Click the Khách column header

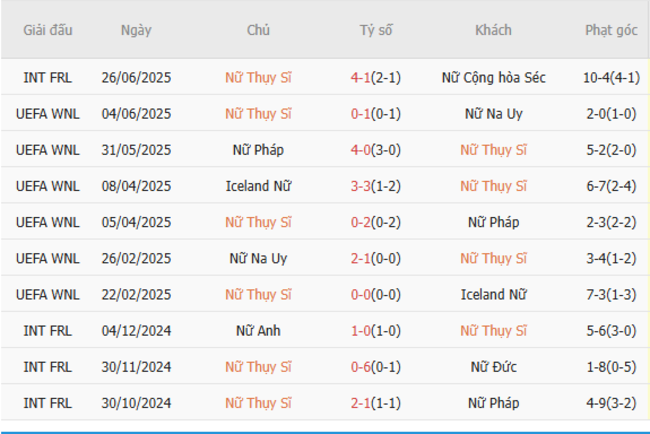[493, 30]
